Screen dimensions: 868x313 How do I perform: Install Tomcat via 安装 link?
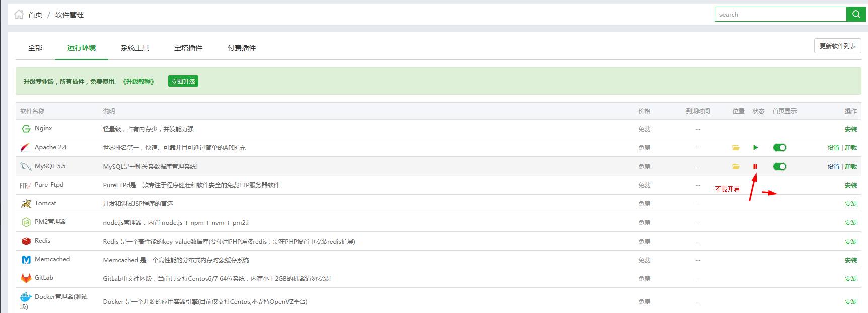851,204
